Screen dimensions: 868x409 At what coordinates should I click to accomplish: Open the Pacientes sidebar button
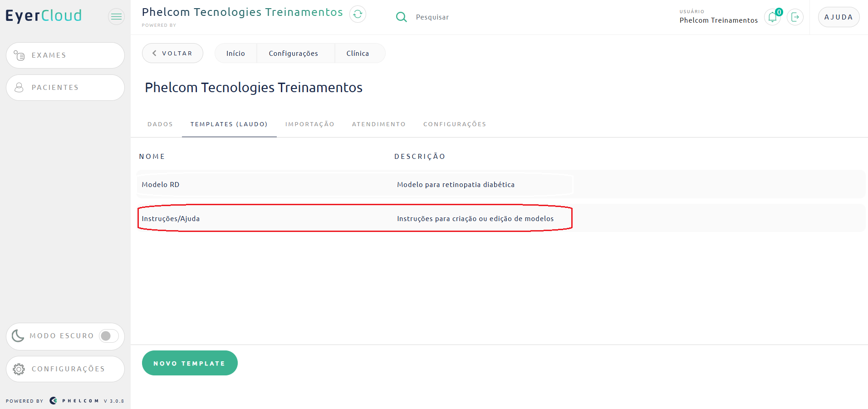pyautogui.click(x=65, y=88)
